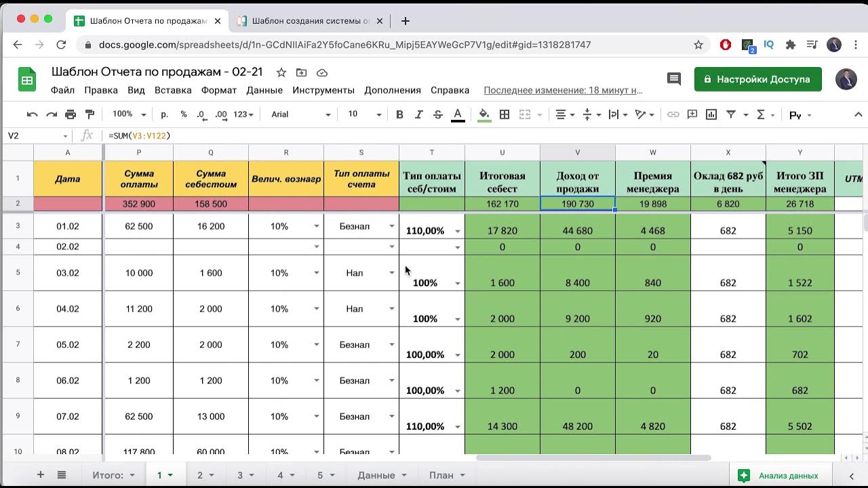
Task: Open the Безнал dropdown in row 3
Action: (x=391, y=226)
